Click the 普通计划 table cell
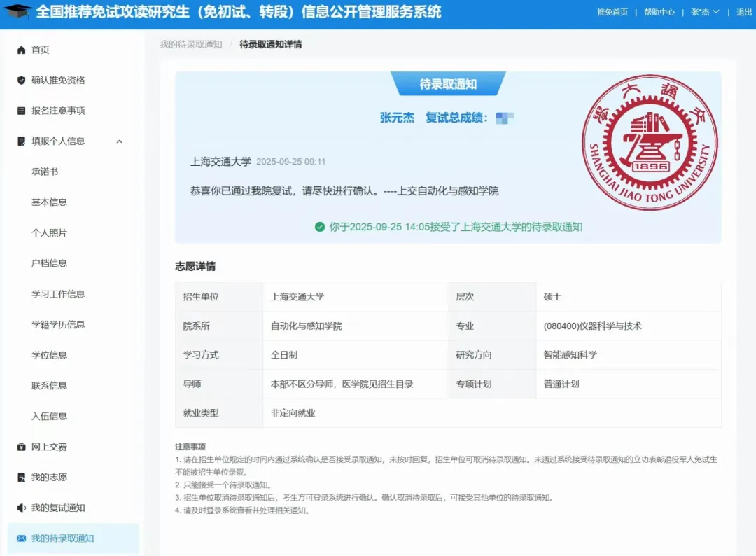This screenshot has width=756, height=556. tap(629, 384)
